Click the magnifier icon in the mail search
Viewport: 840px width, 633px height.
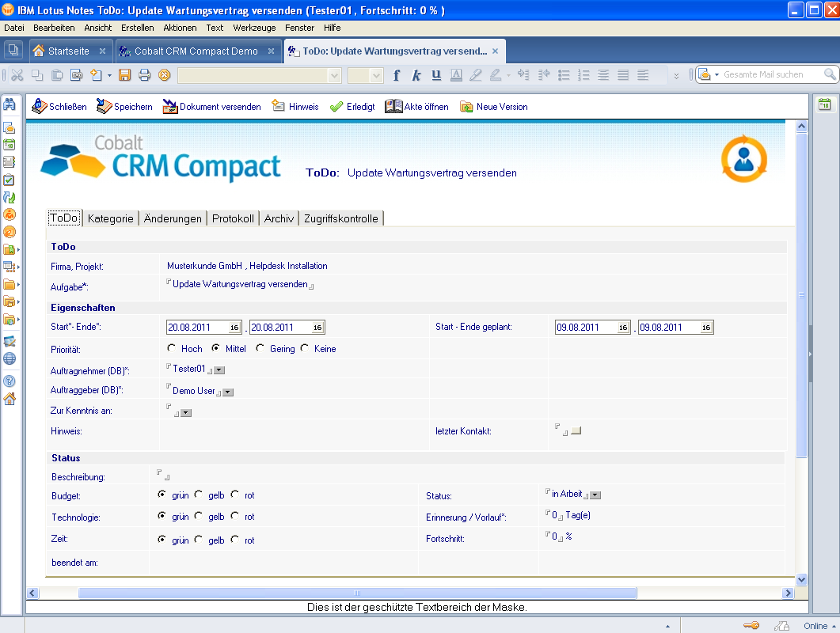point(830,74)
